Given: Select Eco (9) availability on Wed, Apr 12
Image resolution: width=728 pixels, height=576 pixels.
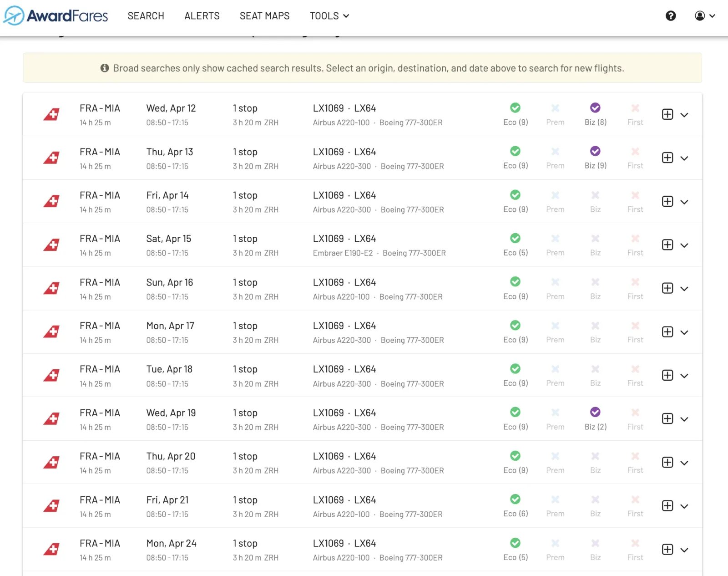Looking at the screenshot, I should pos(516,114).
